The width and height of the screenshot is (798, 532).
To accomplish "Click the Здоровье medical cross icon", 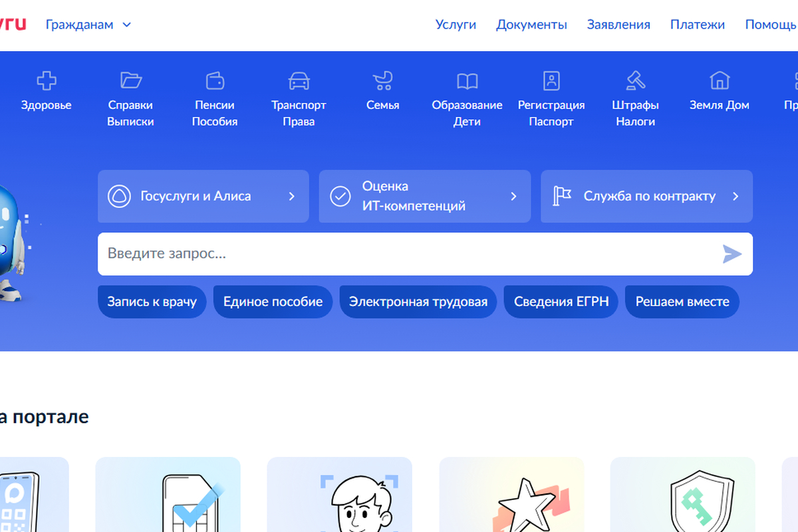I will coord(46,81).
